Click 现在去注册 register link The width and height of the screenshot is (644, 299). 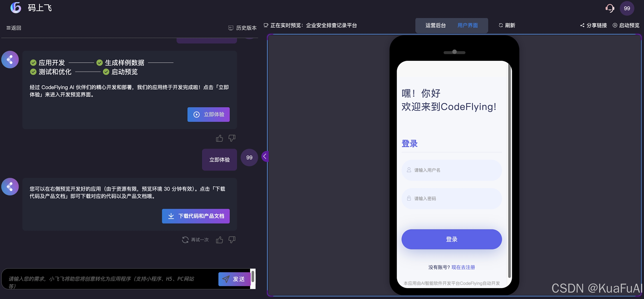[x=463, y=267]
